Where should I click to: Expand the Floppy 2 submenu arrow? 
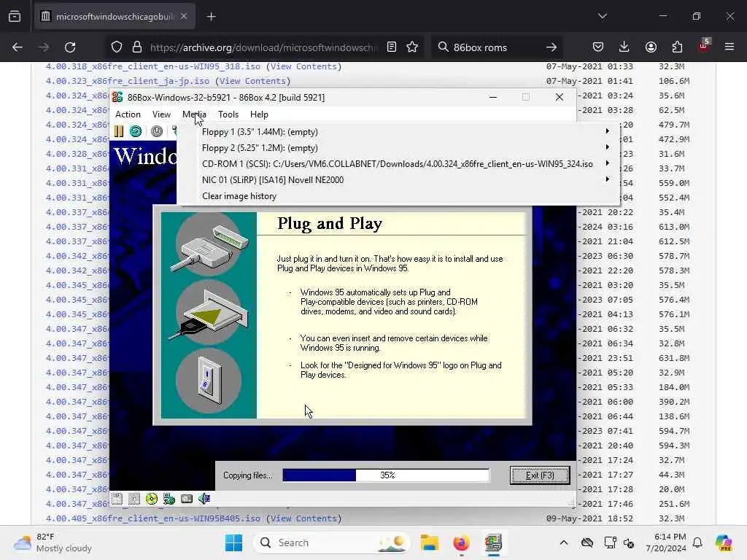pyautogui.click(x=608, y=147)
